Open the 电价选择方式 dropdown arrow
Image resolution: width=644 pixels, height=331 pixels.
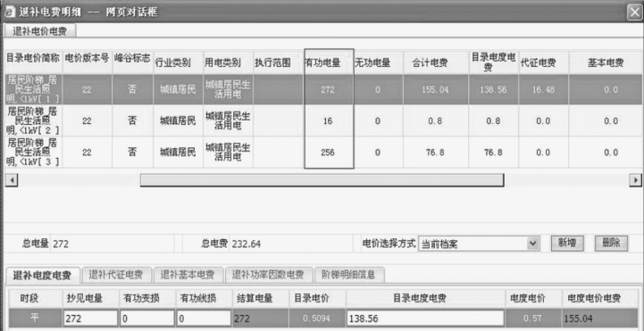[x=532, y=244]
